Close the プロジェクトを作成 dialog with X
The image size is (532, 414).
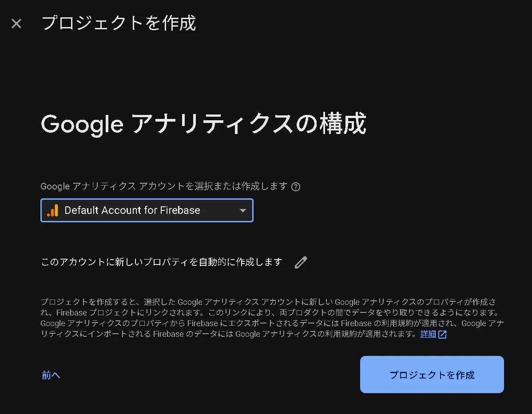tap(16, 24)
